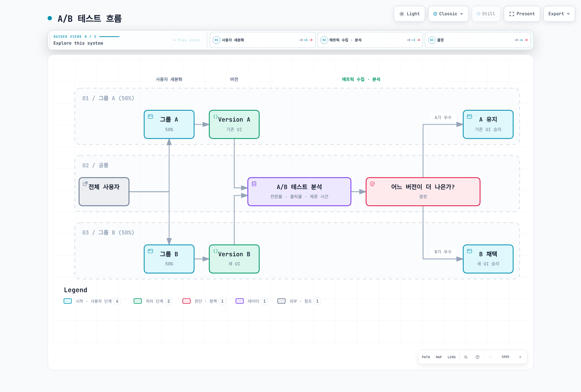Select guided view 01 사용자 세분화
The height and width of the screenshot is (392, 581).
point(263,40)
